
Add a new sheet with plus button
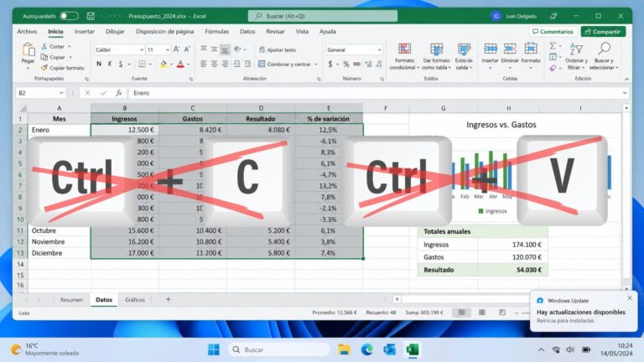(168, 300)
